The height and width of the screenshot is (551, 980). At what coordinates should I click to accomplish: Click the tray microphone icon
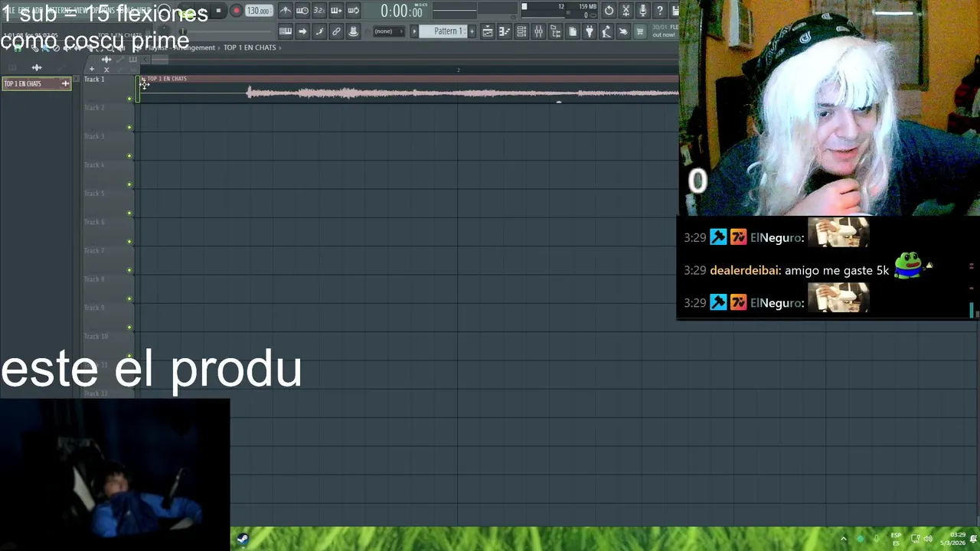877,539
